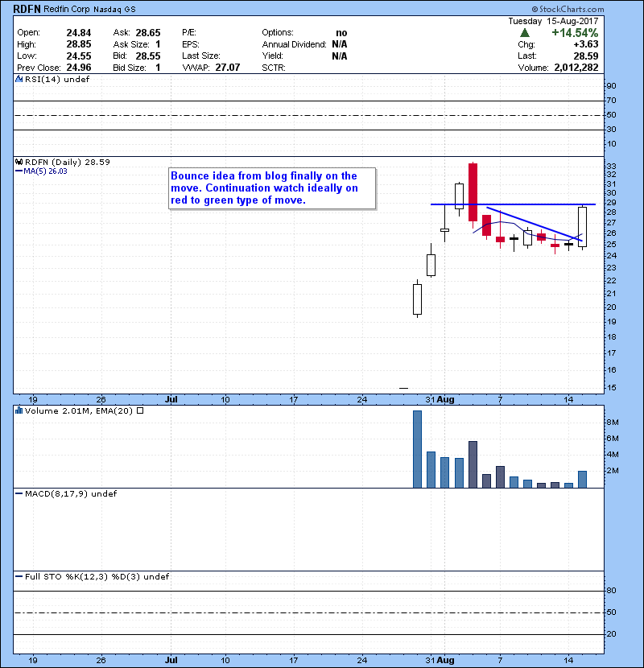Click the MACD(8,17,9) legend dash
Screen dimensions: 644x668
19,494
